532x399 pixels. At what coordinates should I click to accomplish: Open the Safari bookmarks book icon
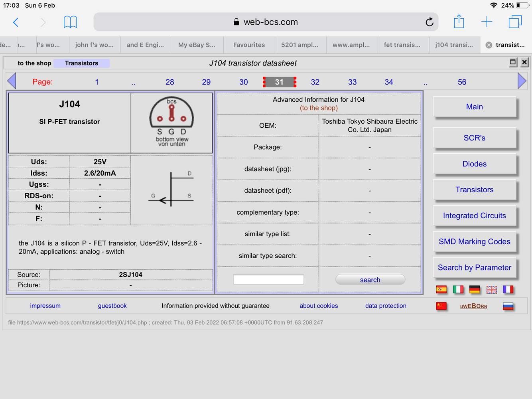(70, 22)
